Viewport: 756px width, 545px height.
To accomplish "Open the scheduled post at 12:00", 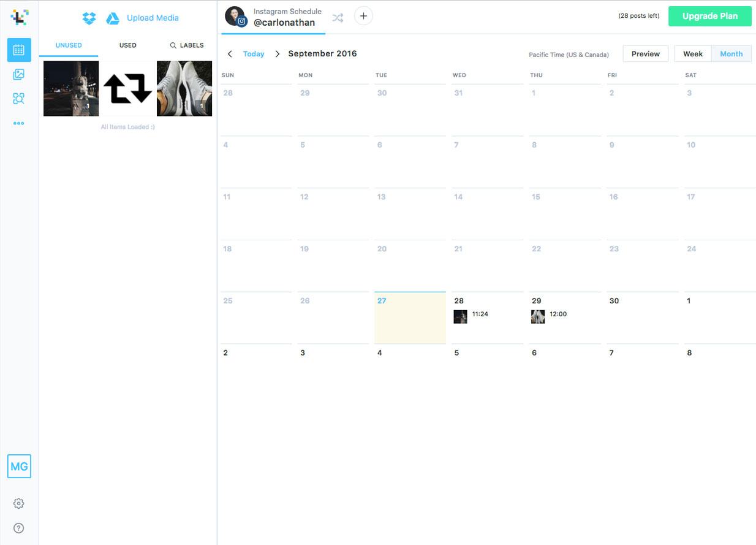I will pyautogui.click(x=549, y=316).
